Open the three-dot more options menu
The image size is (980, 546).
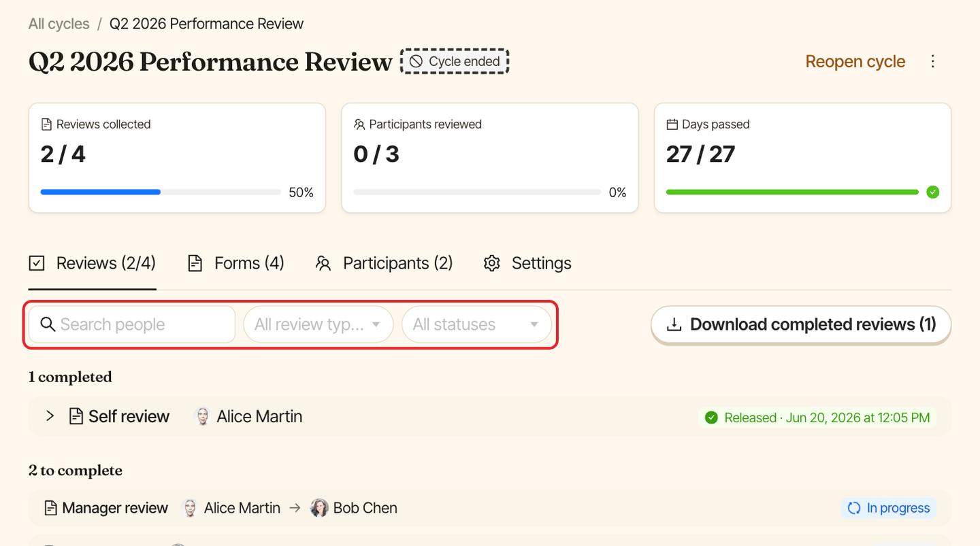(x=933, y=61)
